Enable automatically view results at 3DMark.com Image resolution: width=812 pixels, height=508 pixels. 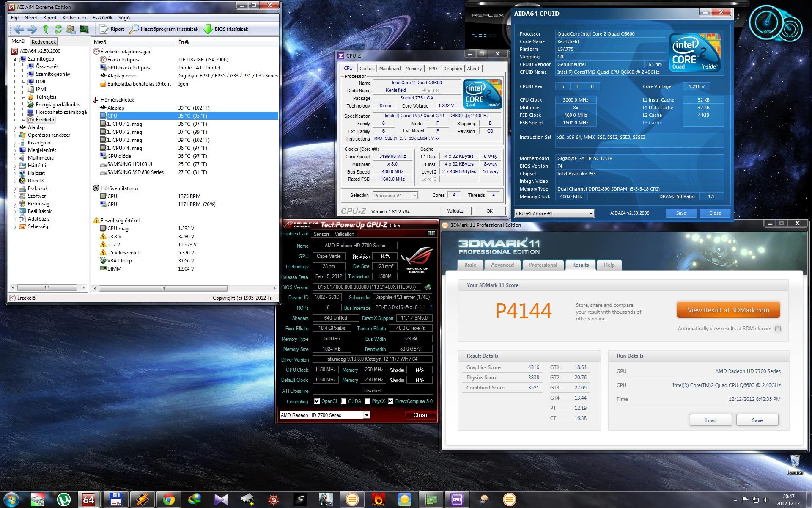(x=778, y=329)
